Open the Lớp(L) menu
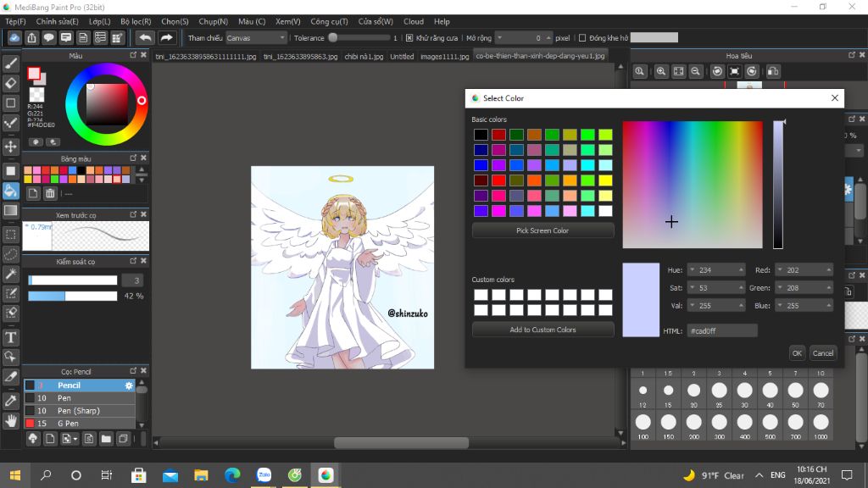 100,21
